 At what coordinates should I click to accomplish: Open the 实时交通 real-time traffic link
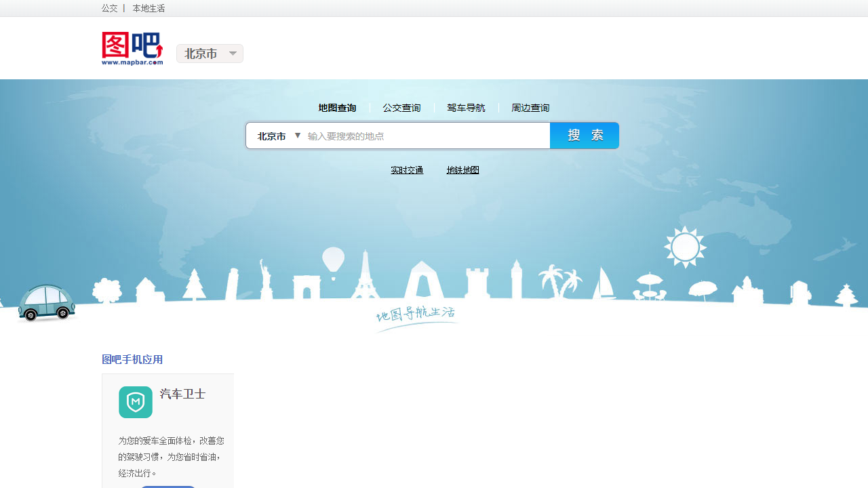click(407, 170)
